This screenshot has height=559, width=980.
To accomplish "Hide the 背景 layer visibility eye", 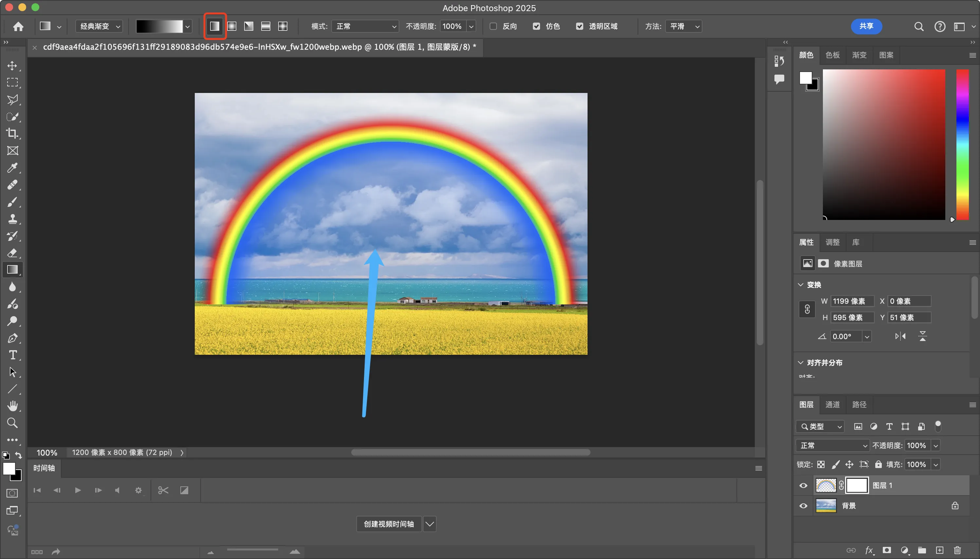I will pyautogui.click(x=803, y=506).
